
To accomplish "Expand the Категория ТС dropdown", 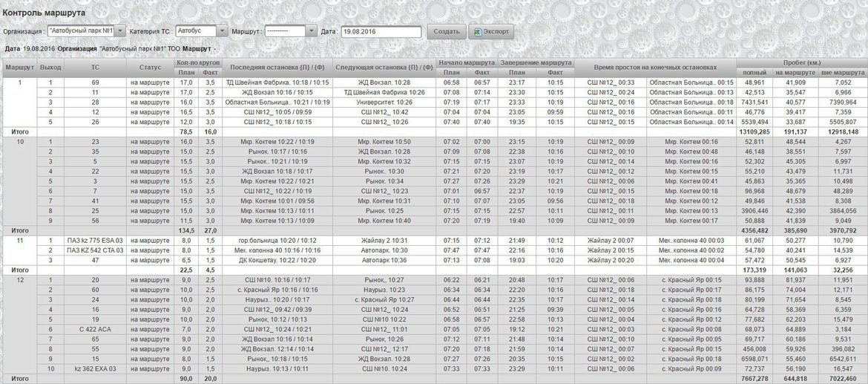I will pyautogui.click(x=222, y=31).
